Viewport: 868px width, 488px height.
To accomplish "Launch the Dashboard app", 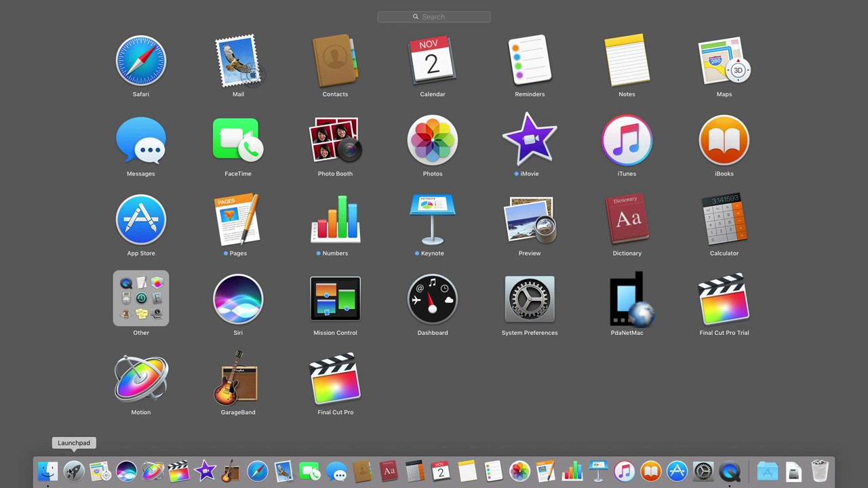I will pos(433,299).
